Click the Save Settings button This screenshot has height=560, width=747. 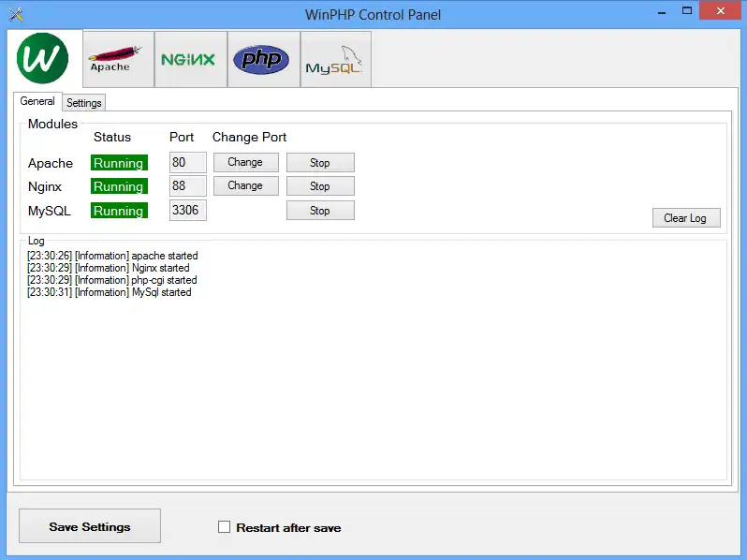pos(90,526)
